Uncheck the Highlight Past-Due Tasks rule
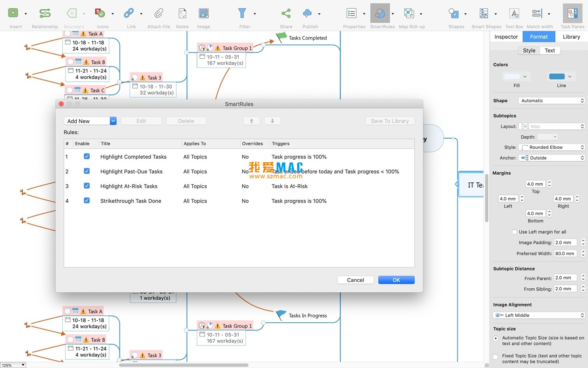Screen dimensions: 588x368 click(x=87, y=171)
